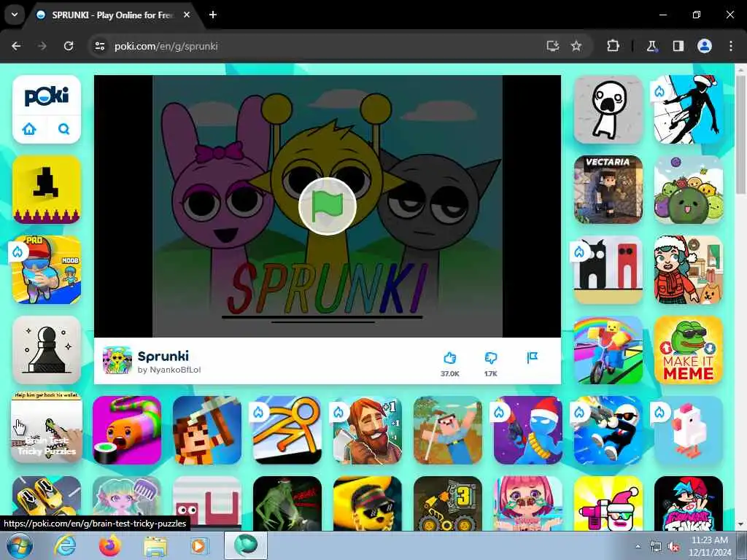Open the orange stickman game tile
The image size is (747, 560).
pos(287,430)
